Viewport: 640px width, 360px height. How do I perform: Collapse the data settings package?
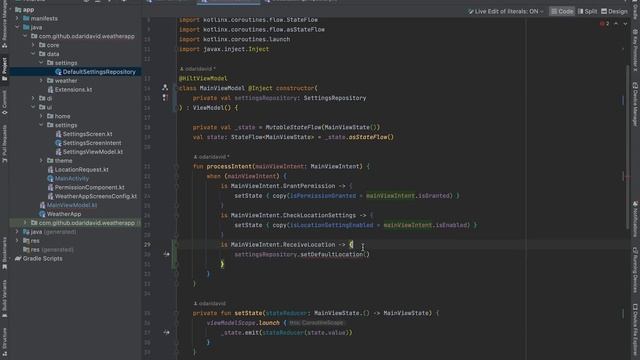tap(41, 63)
